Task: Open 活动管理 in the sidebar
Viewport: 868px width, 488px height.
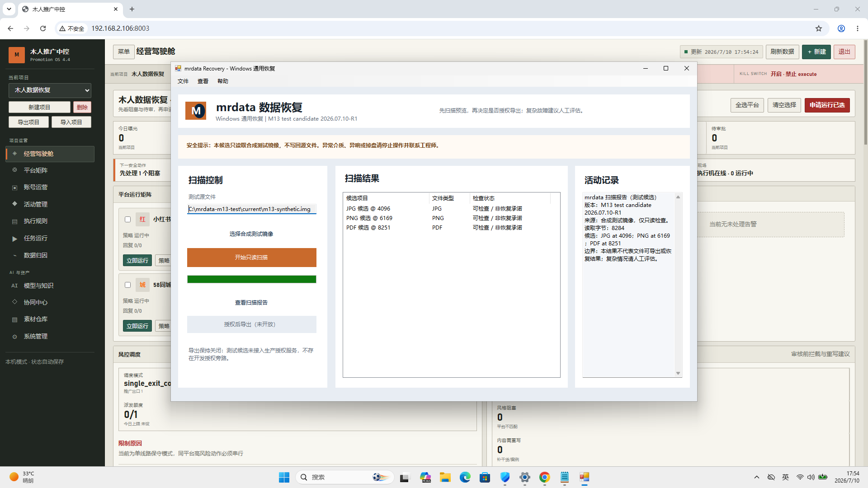Action: pyautogui.click(x=50, y=204)
